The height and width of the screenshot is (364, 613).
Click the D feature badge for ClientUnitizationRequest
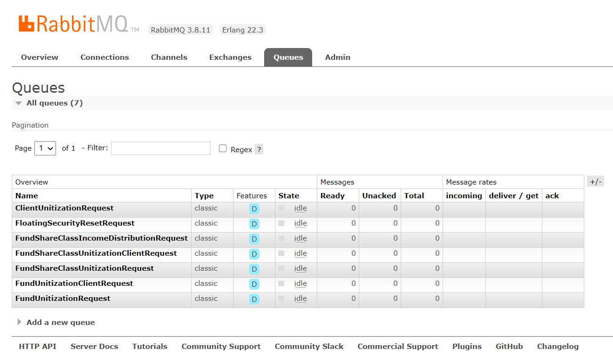point(254,209)
